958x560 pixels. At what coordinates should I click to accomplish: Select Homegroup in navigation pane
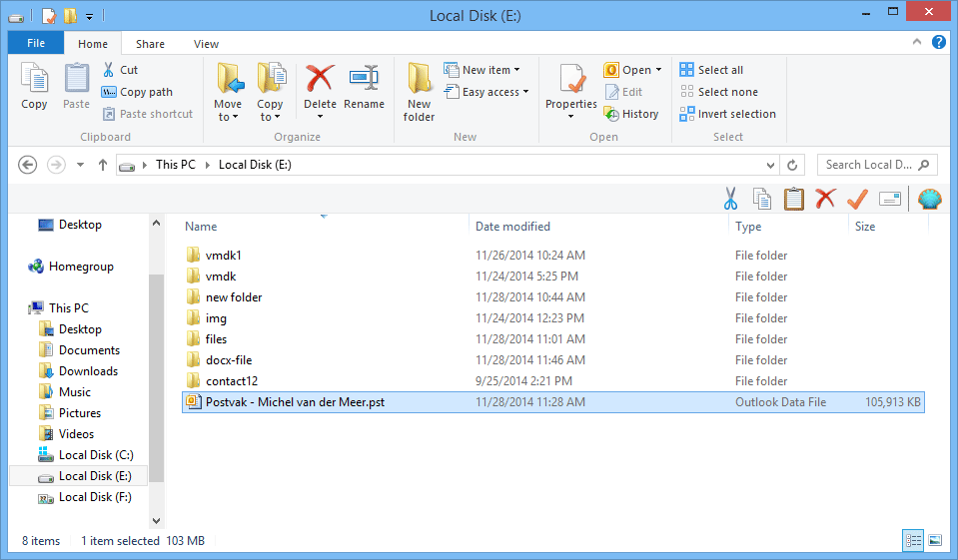pos(71,267)
